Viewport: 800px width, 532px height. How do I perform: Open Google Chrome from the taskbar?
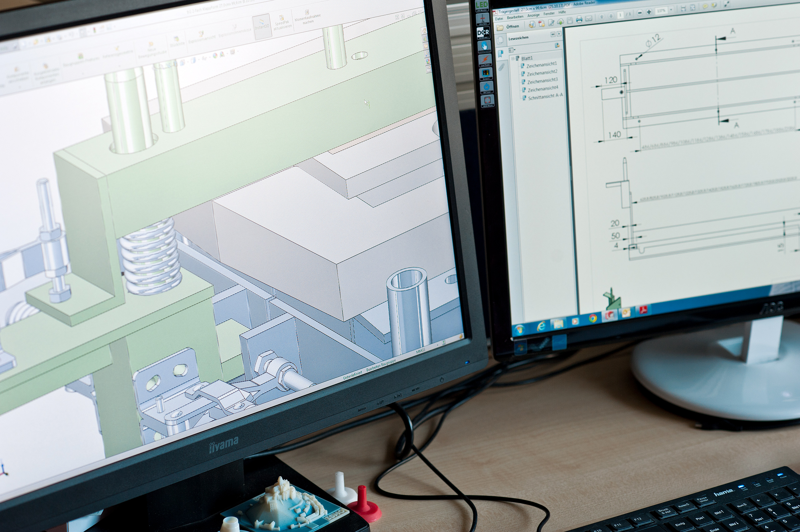coord(592,318)
